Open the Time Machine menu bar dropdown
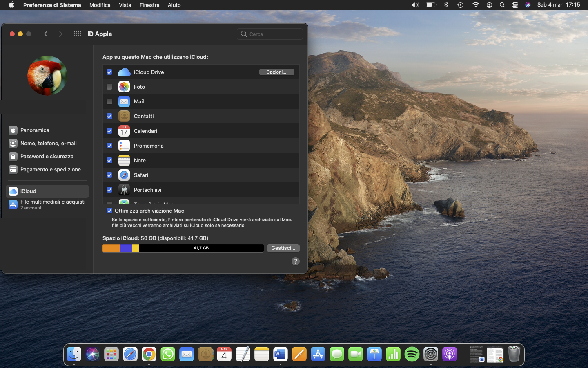 pyautogui.click(x=461, y=5)
